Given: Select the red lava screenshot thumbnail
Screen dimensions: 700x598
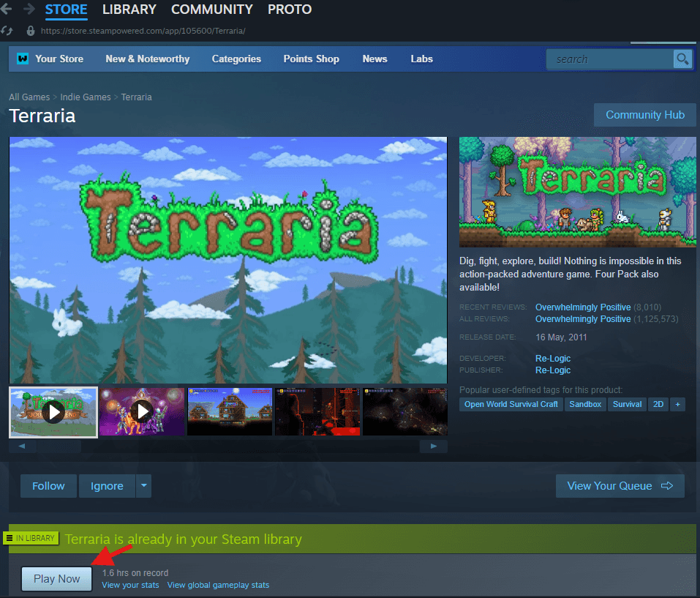Looking at the screenshot, I should click(317, 412).
